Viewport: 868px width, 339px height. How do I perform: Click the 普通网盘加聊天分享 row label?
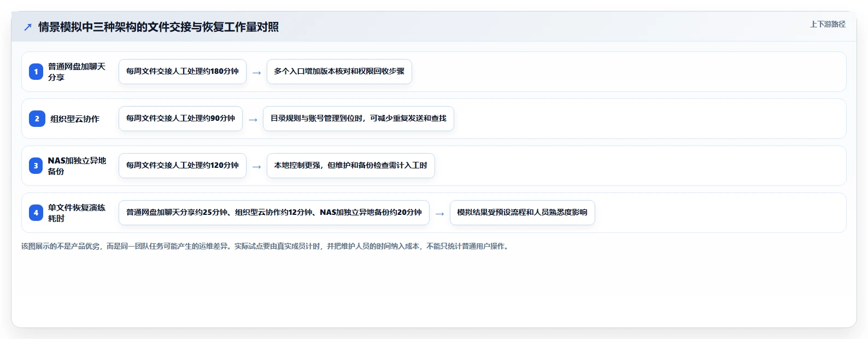click(77, 72)
